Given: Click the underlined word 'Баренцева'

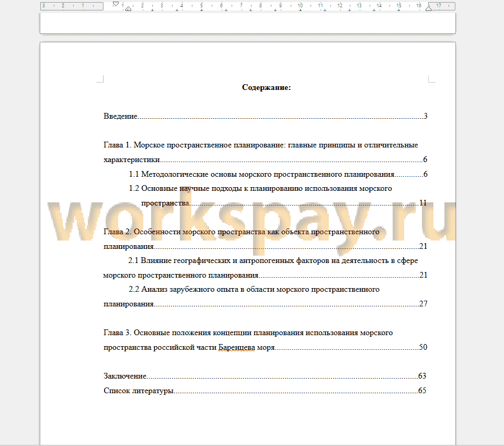Looking at the screenshot, I should 236,347.
